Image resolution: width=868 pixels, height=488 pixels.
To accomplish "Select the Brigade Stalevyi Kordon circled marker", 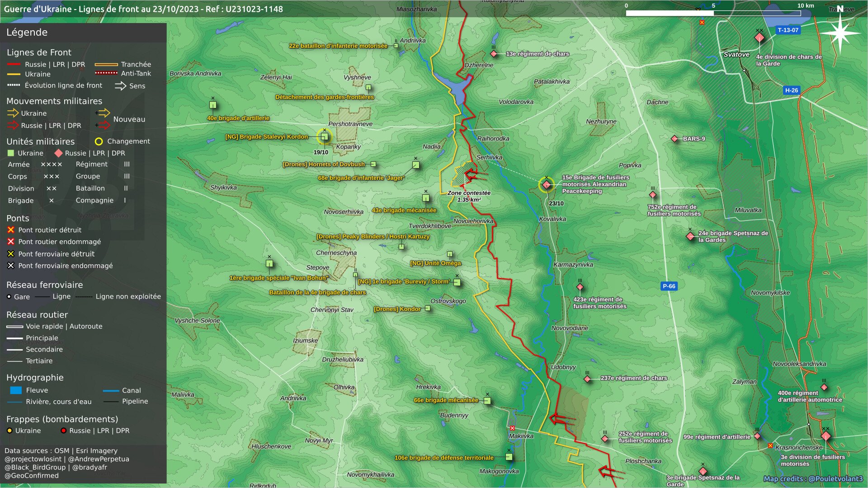I will [324, 136].
